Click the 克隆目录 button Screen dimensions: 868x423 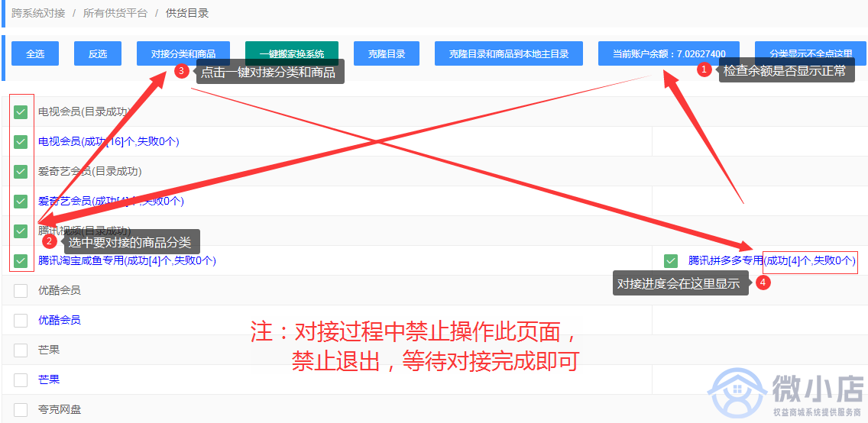tap(387, 53)
